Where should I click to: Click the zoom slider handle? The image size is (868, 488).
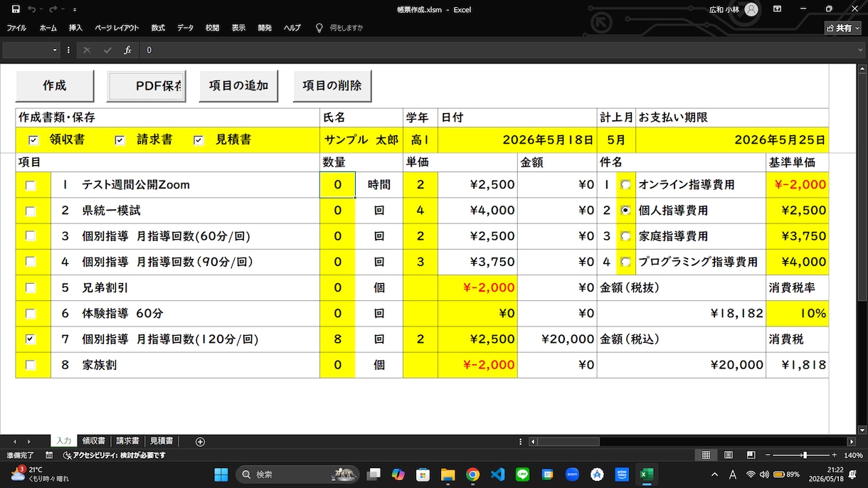pyautogui.click(x=805, y=455)
